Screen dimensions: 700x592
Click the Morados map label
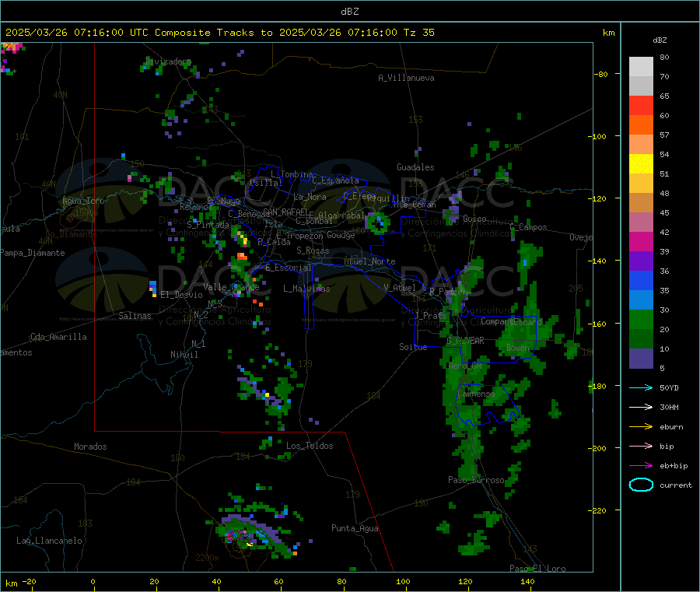point(91,447)
